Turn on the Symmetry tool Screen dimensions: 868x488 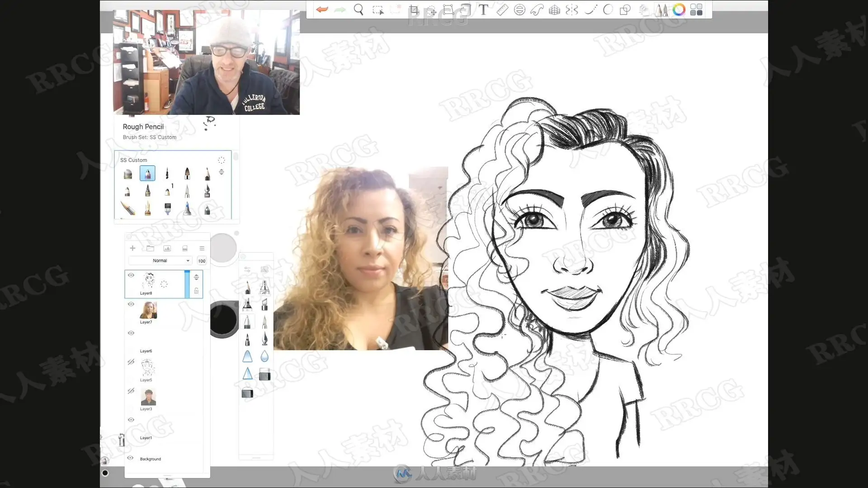571,10
